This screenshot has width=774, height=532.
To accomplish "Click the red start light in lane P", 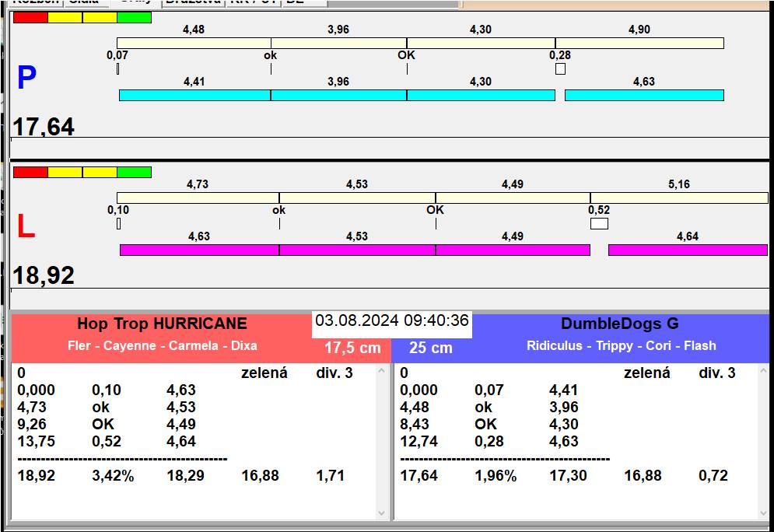I will pyautogui.click(x=30, y=17).
